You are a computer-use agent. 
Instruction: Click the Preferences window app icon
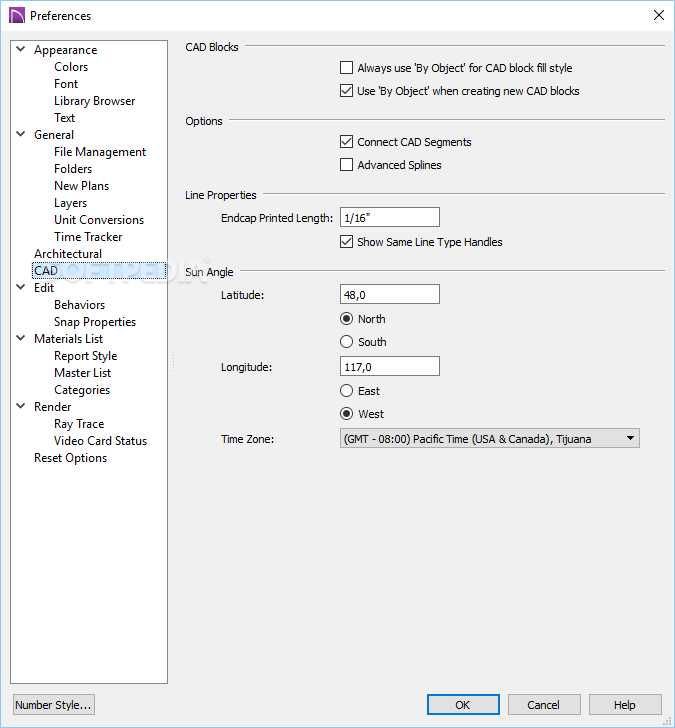tap(17, 15)
